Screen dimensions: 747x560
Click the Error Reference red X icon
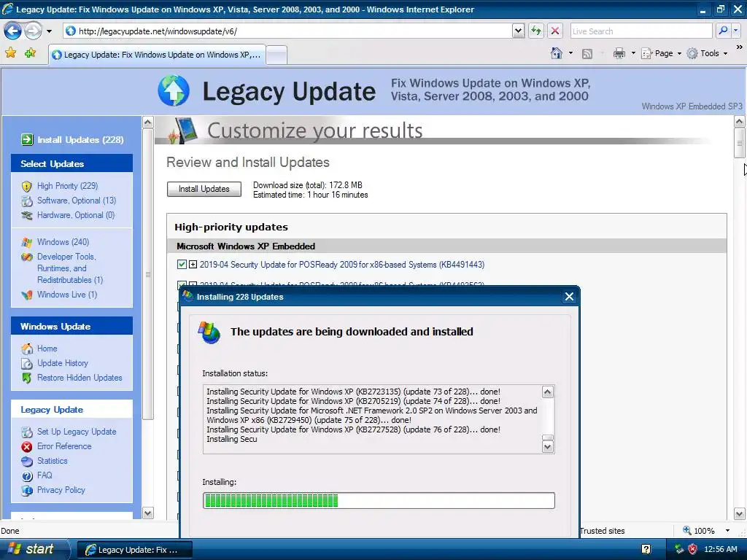(x=27, y=447)
